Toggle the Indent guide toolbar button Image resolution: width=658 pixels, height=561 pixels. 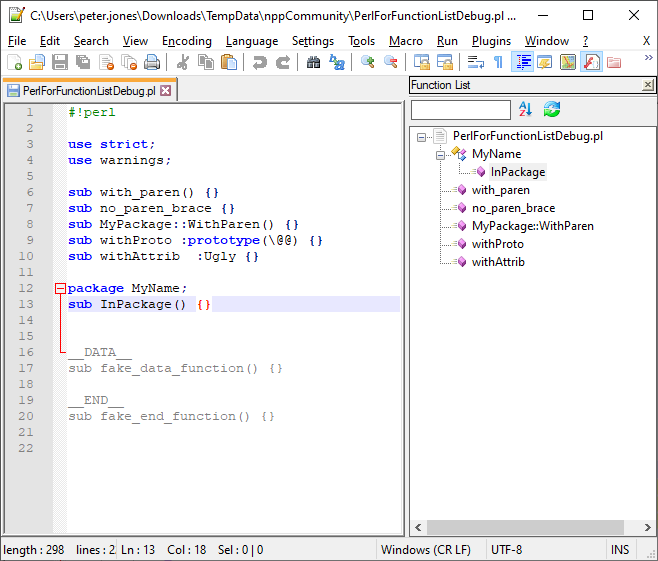point(522,63)
